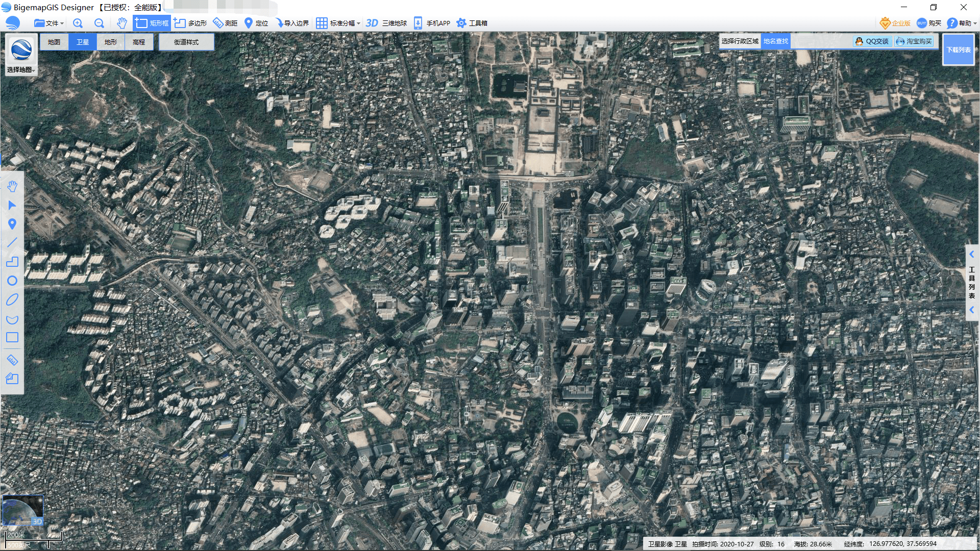
Task: Select the 选择行政区域 administrative region tab
Action: coord(740,41)
